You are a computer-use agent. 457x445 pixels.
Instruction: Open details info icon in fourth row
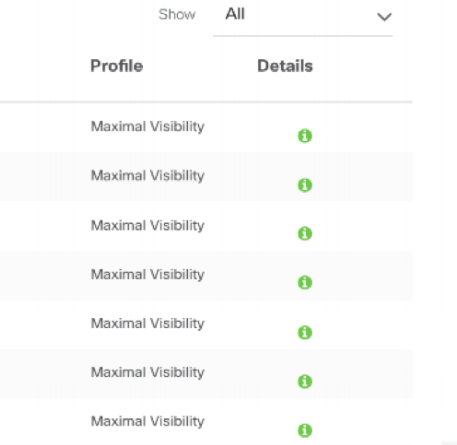coord(305,282)
